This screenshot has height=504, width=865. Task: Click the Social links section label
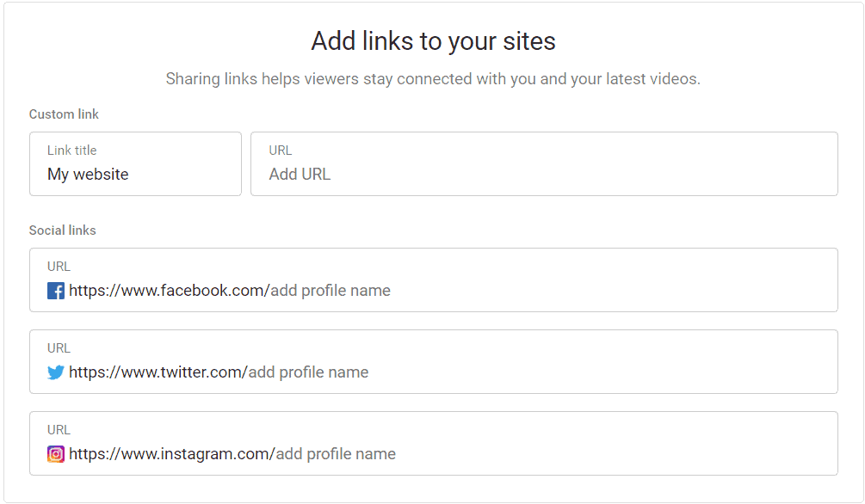pyautogui.click(x=63, y=230)
